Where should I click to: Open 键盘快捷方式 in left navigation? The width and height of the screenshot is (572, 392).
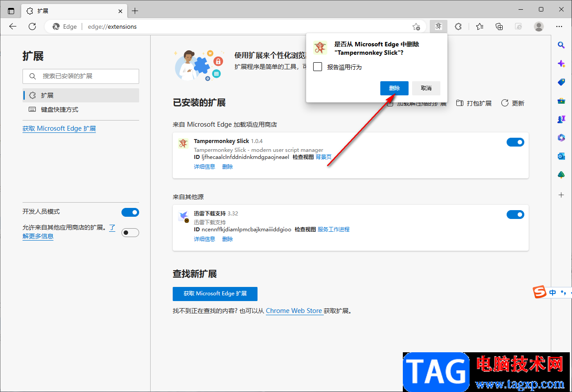pos(81,109)
